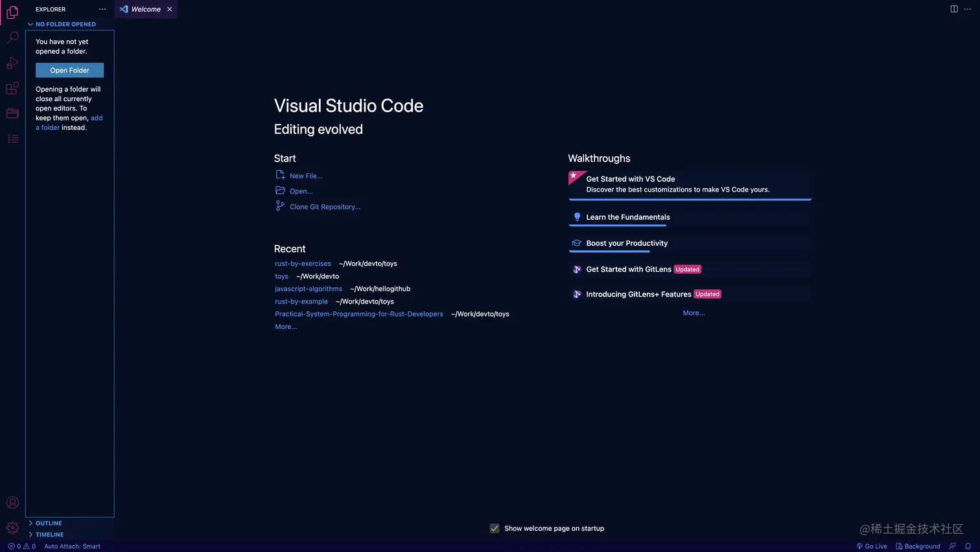Click the Go Live status bar item
This screenshot has height=552, width=980.
[x=872, y=546]
